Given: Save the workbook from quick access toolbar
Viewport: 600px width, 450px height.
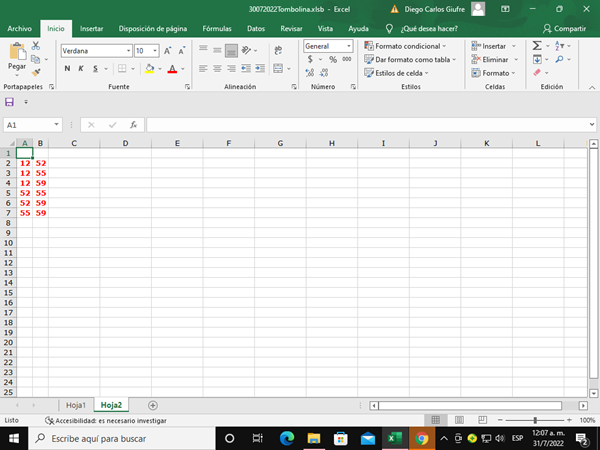Looking at the screenshot, I should click(x=10, y=102).
